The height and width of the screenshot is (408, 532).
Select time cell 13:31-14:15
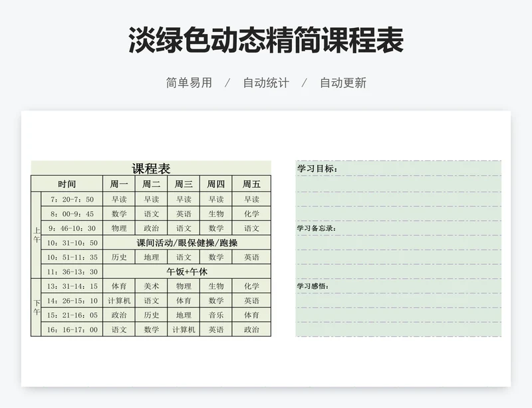tap(72, 286)
